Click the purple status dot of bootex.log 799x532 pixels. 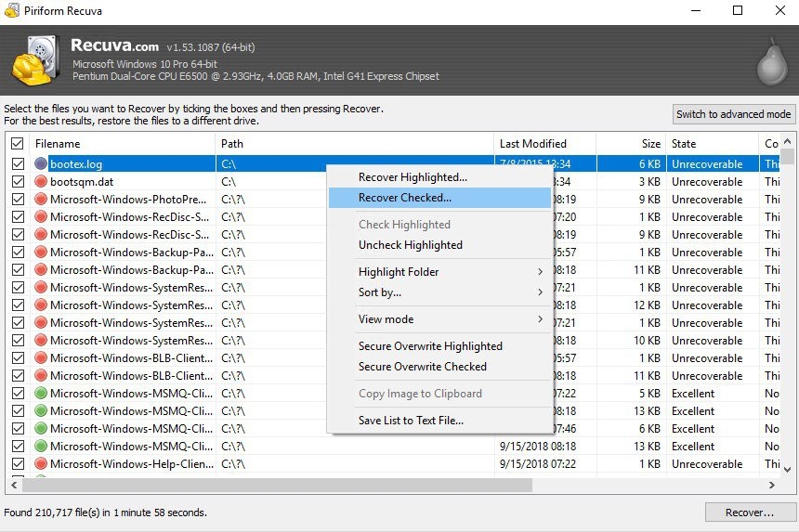pyautogui.click(x=41, y=164)
